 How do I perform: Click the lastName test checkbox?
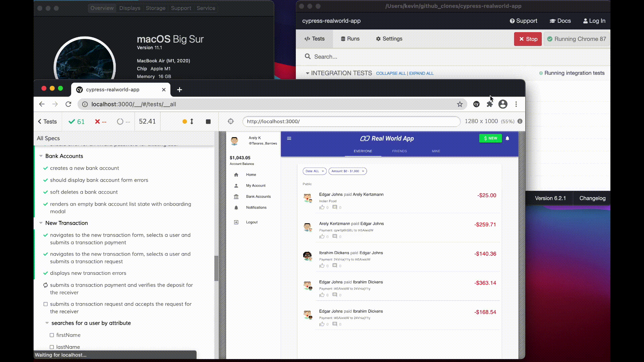point(52,347)
